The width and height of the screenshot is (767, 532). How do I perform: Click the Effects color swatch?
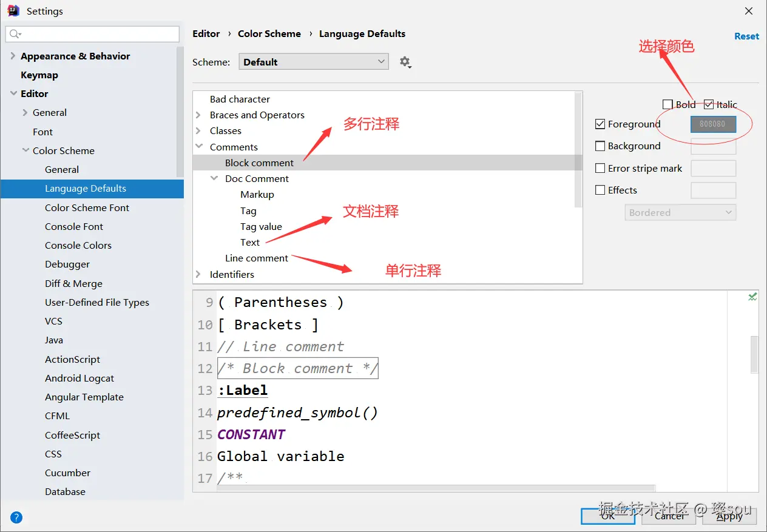713,190
